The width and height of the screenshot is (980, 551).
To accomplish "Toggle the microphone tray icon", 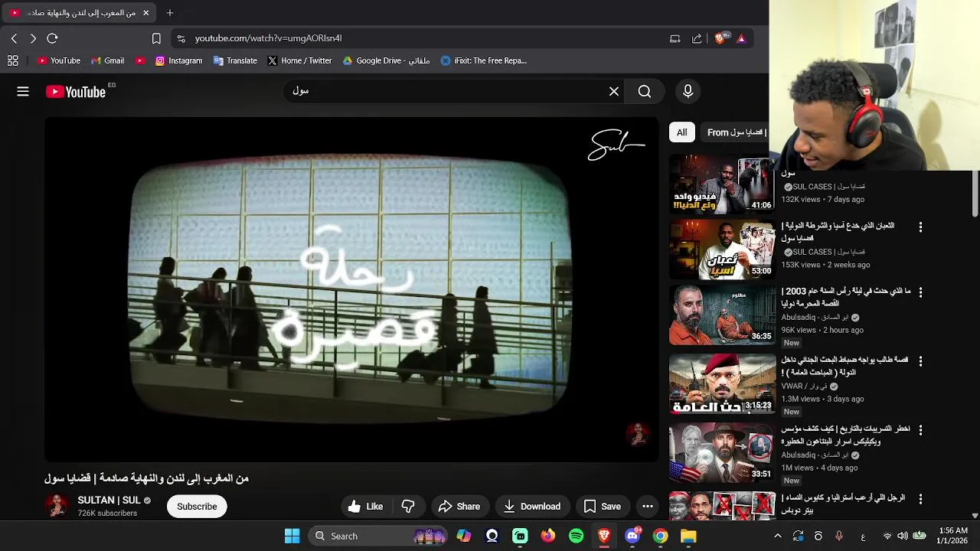I will click(839, 536).
